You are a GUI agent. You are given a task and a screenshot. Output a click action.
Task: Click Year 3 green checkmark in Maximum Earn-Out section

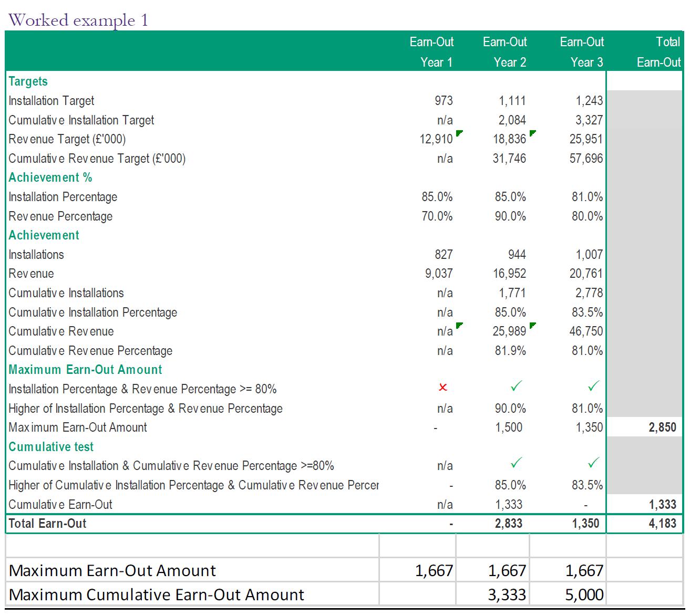tap(593, 387)
